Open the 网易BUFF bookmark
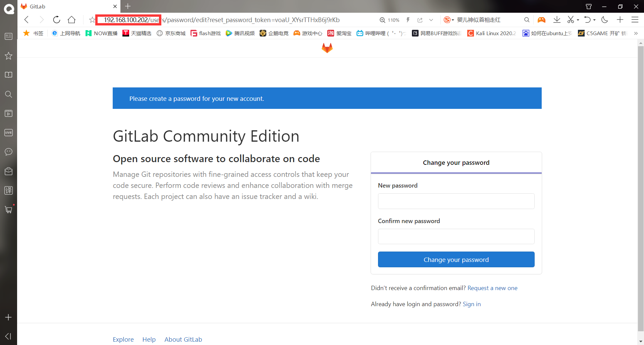Screen dimensions: 644x345 [437, 33]
